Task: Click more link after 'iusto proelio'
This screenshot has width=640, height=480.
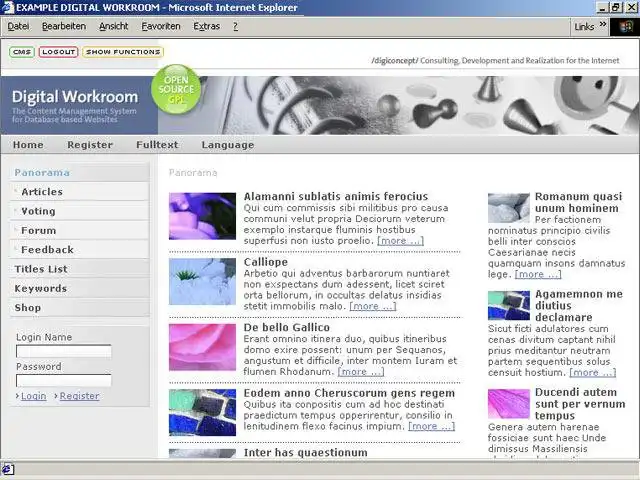Action: [x=400, y=241]
